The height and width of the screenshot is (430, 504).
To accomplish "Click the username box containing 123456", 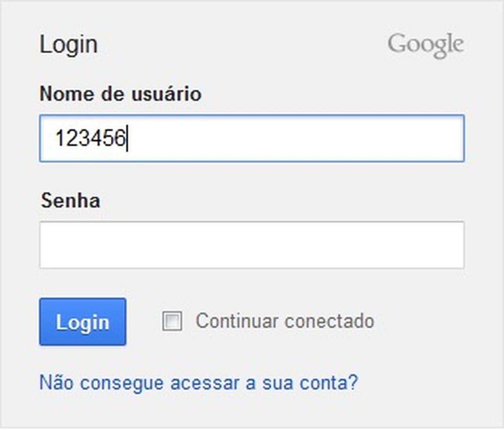I will tap(252, 138).
